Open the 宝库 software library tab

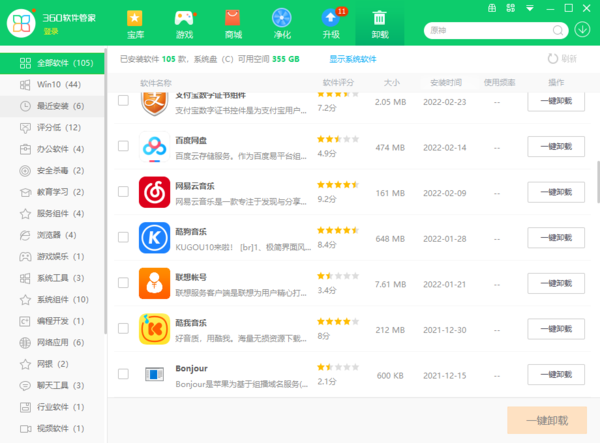[x=135, y=23]
